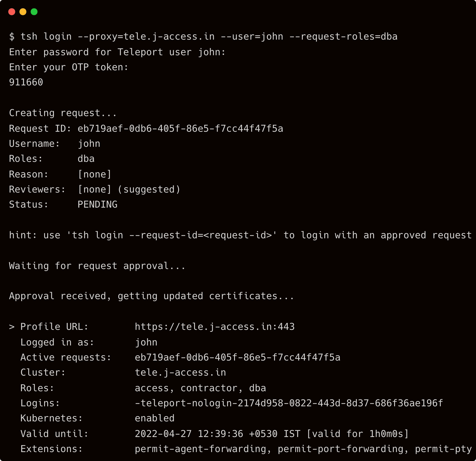
Task: Click the Reason value [none]
Action: point(94,174)
